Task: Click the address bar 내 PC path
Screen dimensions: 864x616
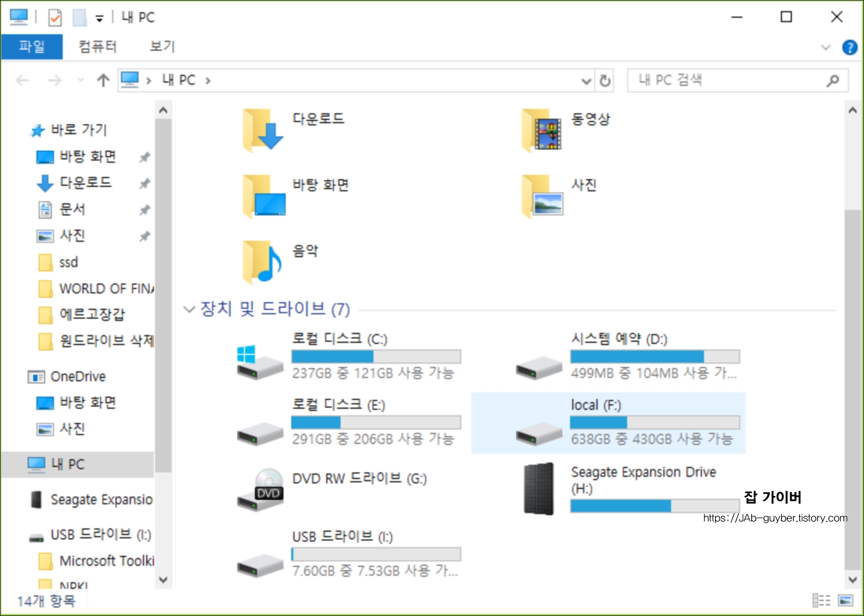Action: pyautogui.click(x=179, y=80)
